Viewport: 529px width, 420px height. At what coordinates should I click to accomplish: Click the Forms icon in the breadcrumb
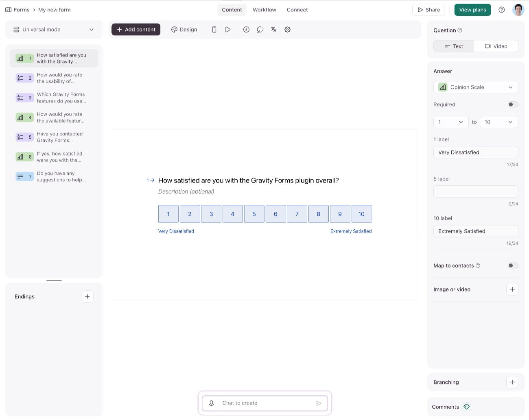coord(9,9)
